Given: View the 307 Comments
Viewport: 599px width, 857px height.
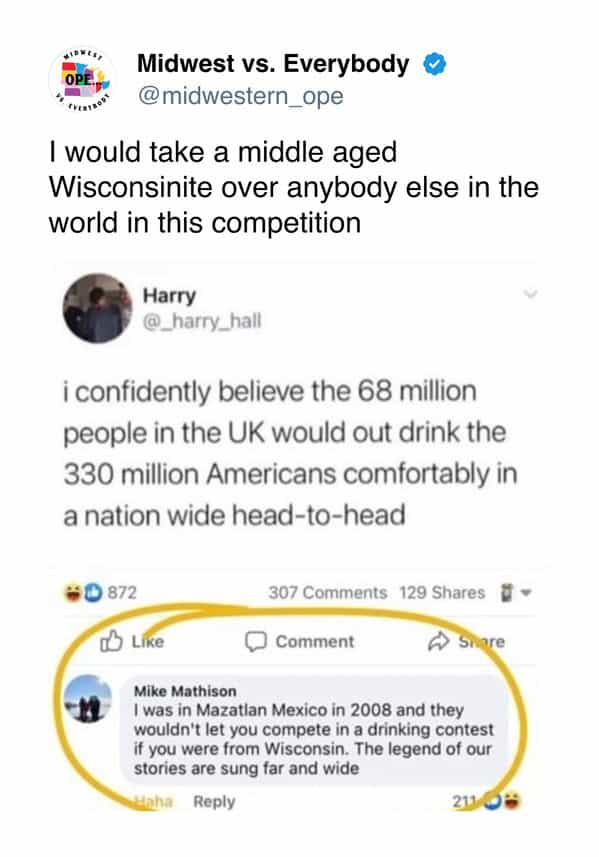Looking at the screenshot, I should (327, 592).
